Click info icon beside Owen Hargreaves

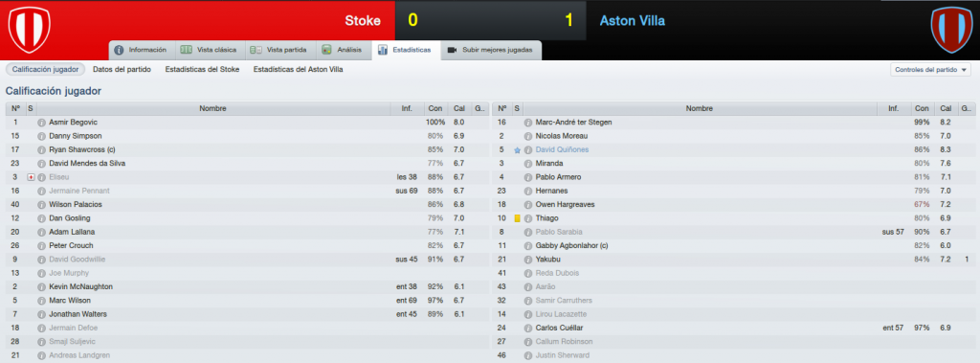coord(528,205)
